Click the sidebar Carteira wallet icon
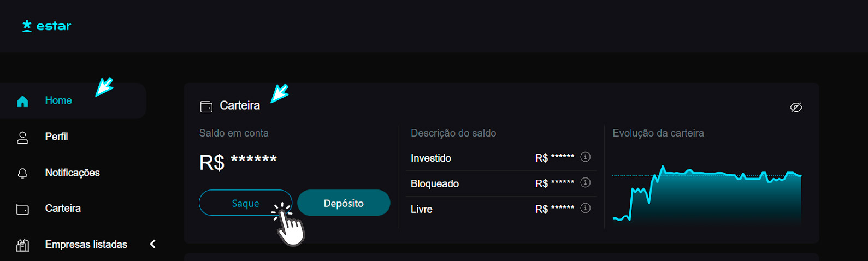 pos(22,209)
